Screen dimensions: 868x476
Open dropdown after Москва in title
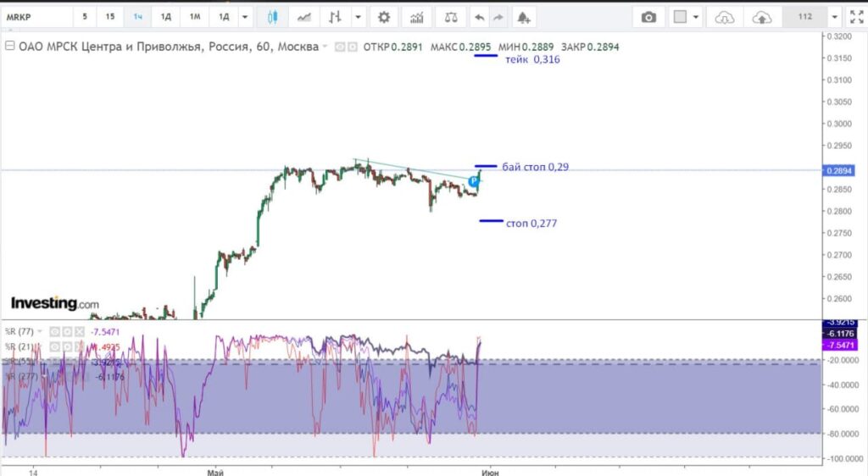[x=325, y=47]
